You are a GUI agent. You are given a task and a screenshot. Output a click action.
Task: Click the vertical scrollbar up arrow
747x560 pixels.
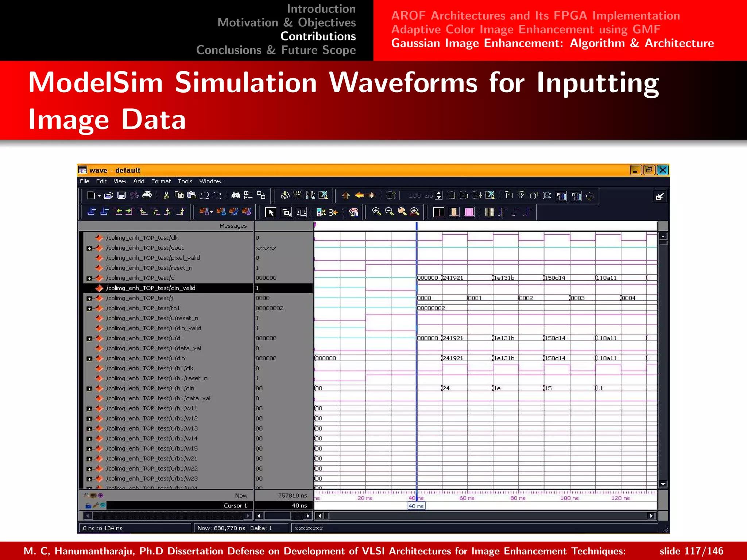point(663,237)
